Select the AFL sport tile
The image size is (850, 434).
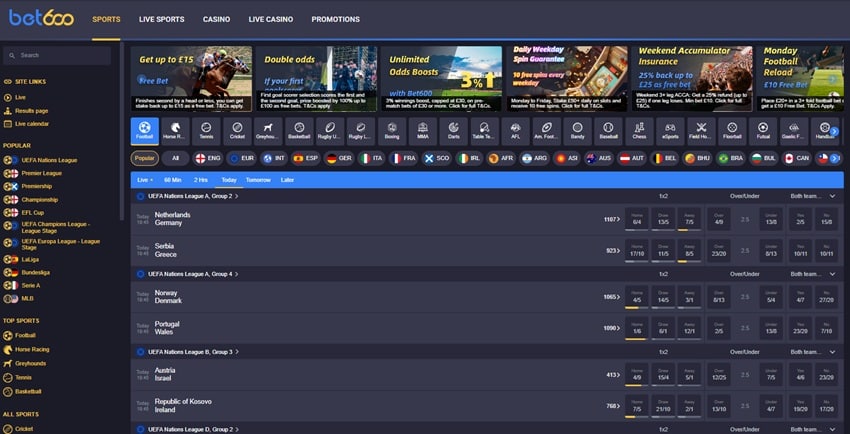pos(516,131)
